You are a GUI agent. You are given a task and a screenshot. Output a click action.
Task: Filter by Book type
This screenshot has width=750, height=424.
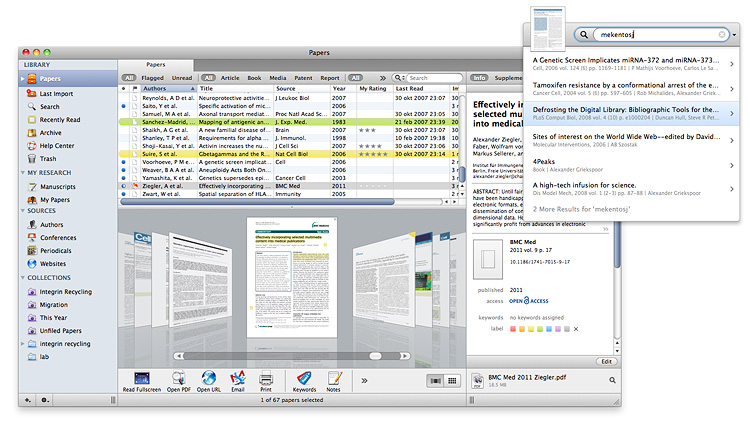coord(254,78)
